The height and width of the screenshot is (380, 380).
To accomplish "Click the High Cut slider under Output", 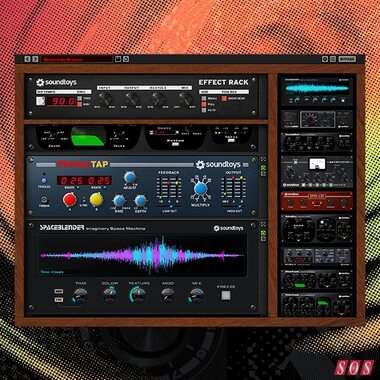I will click(234, 207).
